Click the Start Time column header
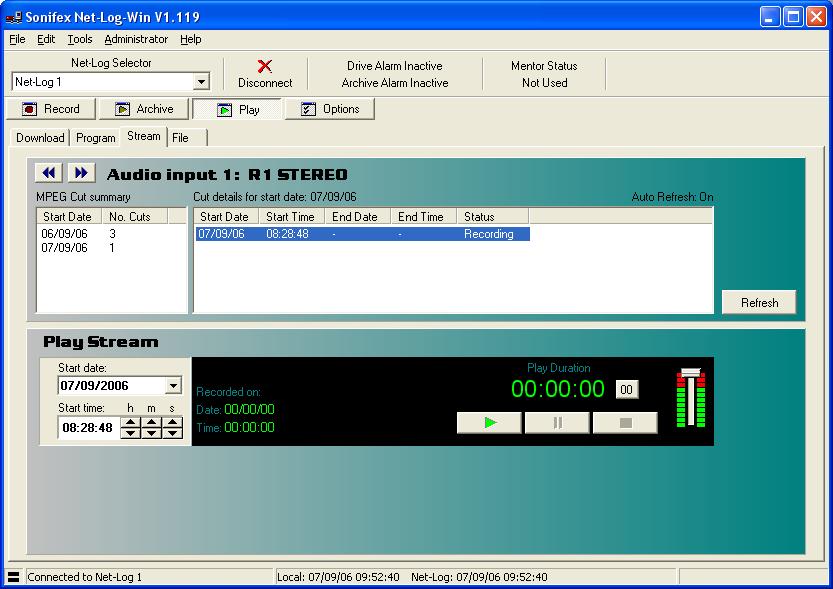 tap(291, 217)
